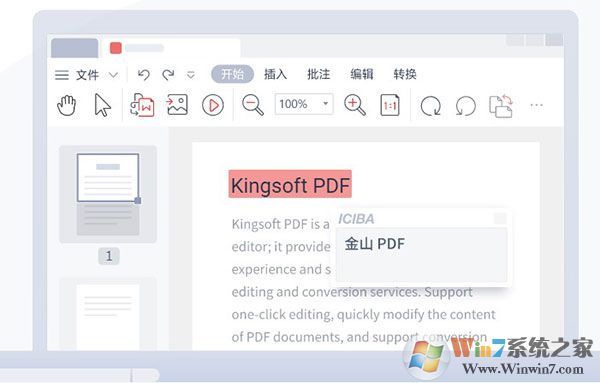This screenshot has width=600, height=383.
Task: Open the 100% zoom level dropdown
Action: tap(304, 104)
